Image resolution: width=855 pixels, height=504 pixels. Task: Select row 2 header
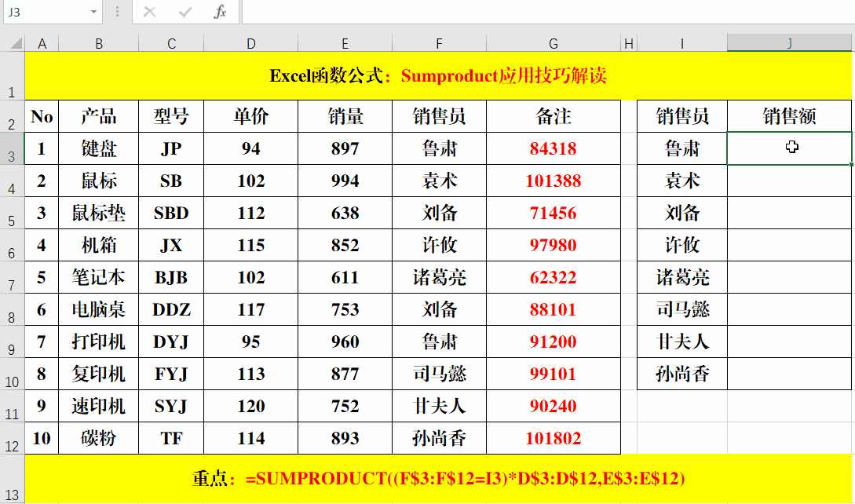(12, 116)
